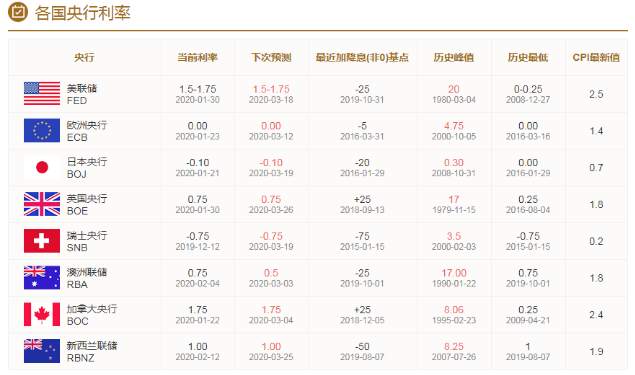Screen dimensions: 635x375
Task: Click SNB CPI value 0.2
Action: pos(596,241)
